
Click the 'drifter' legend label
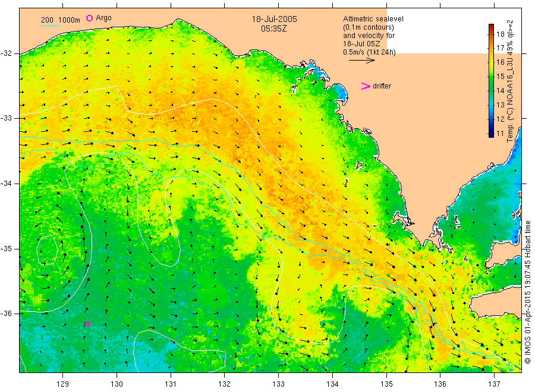pos(382,86)
